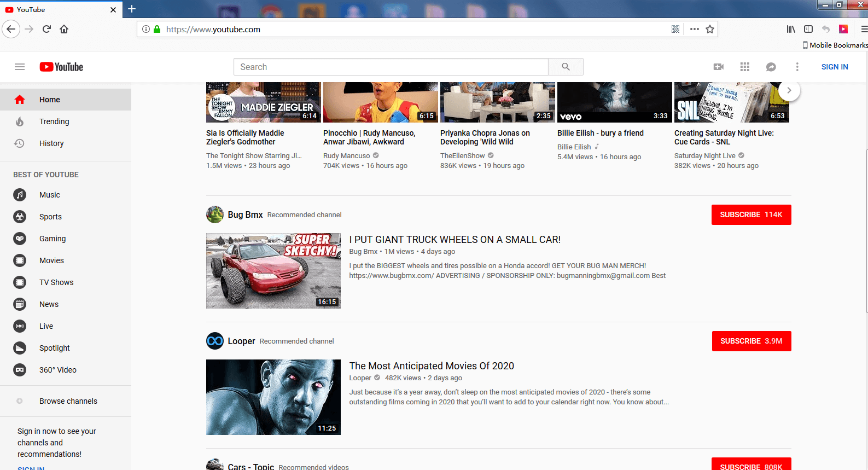The image size is (868, 470).
Task: Open the upload video camera icon
Action: 719,67
